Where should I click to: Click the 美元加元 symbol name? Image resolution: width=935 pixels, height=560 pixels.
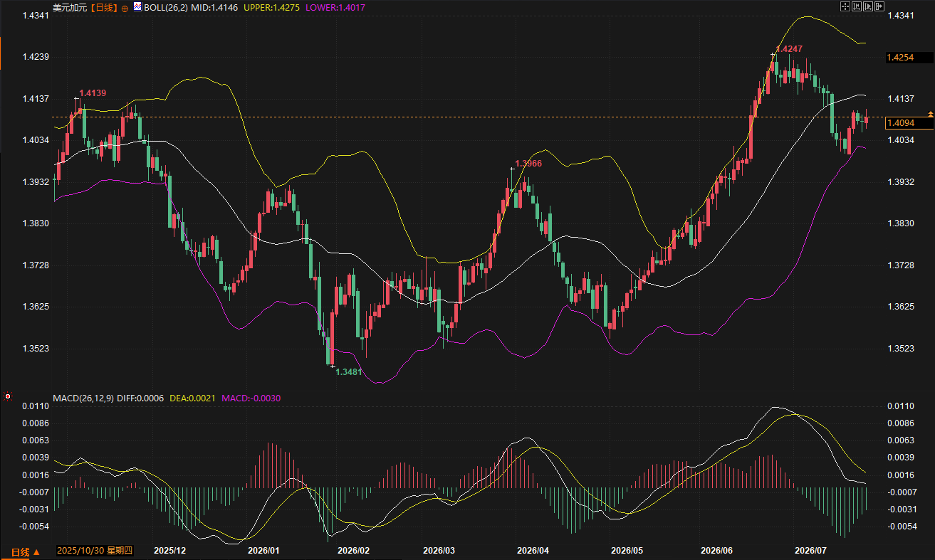(x=70, y=8)
